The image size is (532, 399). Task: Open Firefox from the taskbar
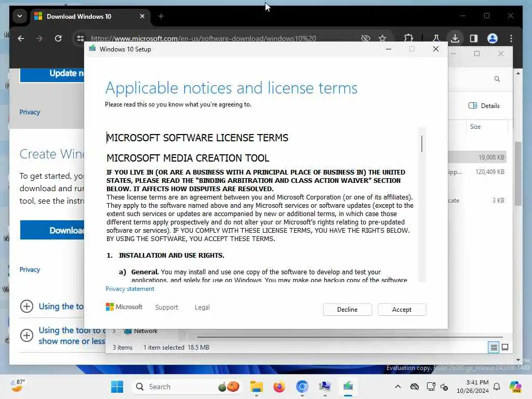[x=279, y=387]
